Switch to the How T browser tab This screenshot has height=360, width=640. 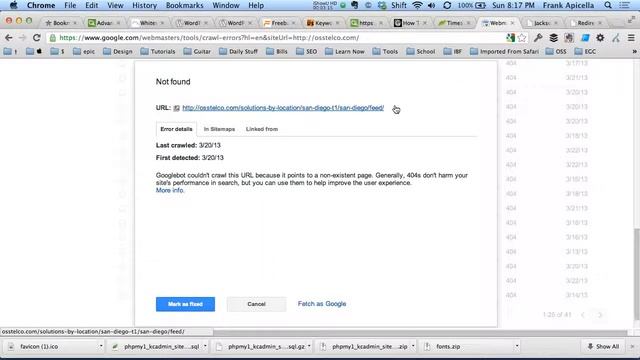tap(409, 23)
